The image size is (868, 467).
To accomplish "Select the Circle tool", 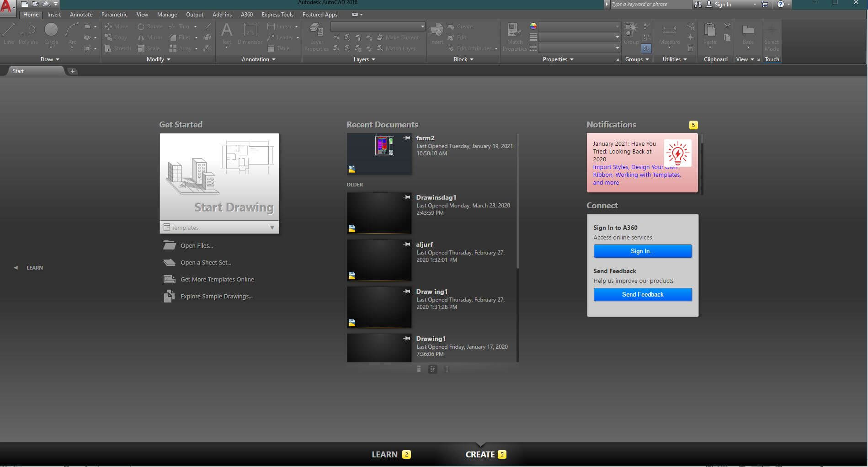I will (x=51, y=34).
